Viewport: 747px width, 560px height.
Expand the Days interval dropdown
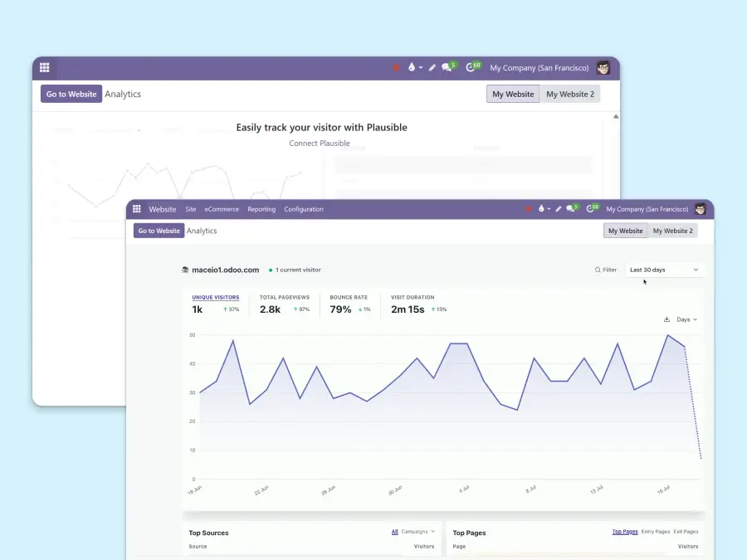pos(686,319)
